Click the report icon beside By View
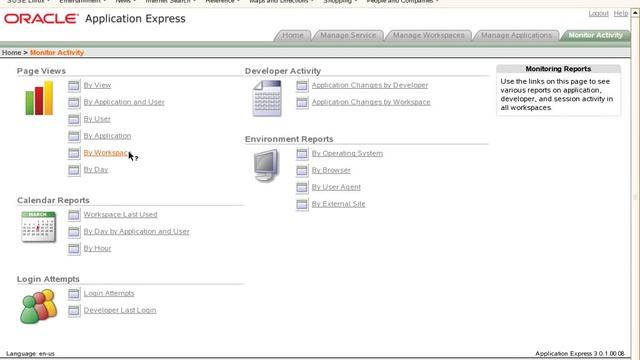Image resolution: width=640 pixels, height=360 pixels. [74, 85]
